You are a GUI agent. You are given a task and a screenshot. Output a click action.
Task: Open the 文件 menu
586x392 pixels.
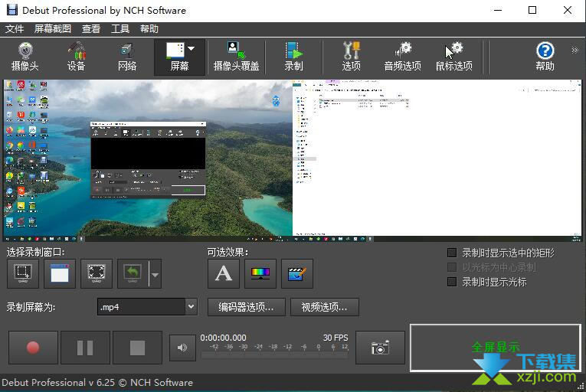point(15,29)
